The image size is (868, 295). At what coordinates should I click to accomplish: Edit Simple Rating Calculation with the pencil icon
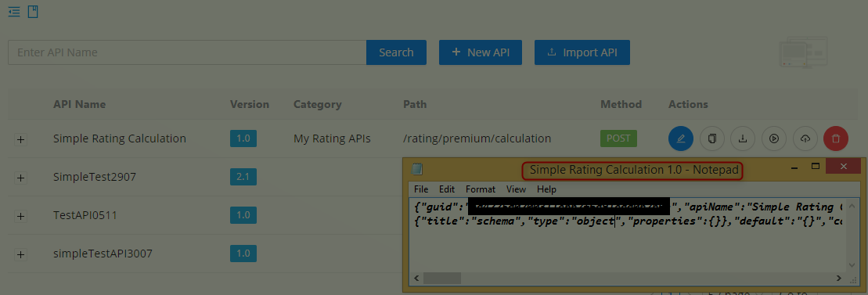point(681,139)
